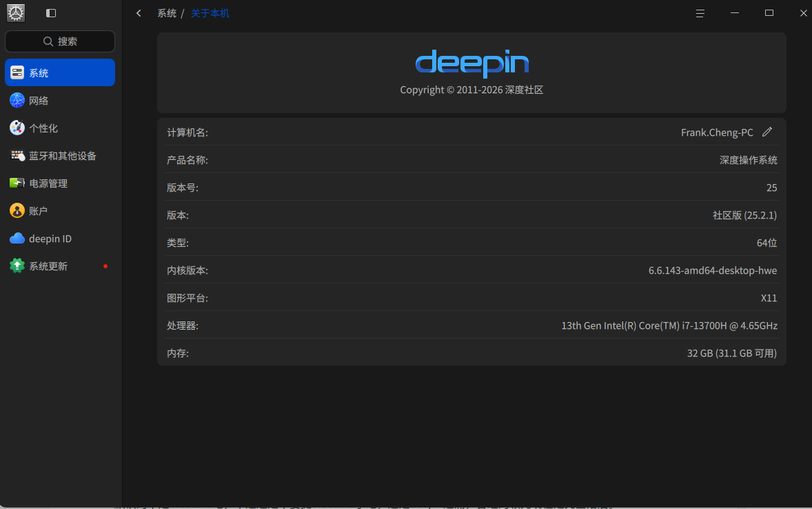Close the Control Center window
This screenshot has height=509, width=812.
(803, 13)
